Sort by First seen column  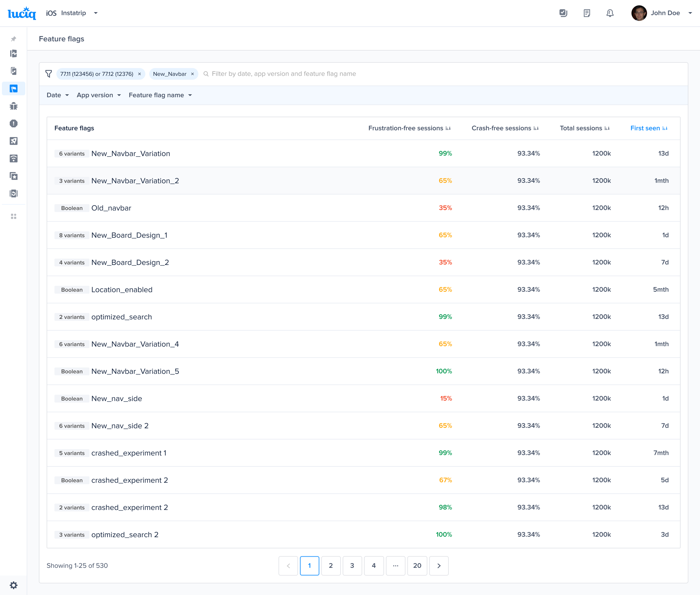648,128
